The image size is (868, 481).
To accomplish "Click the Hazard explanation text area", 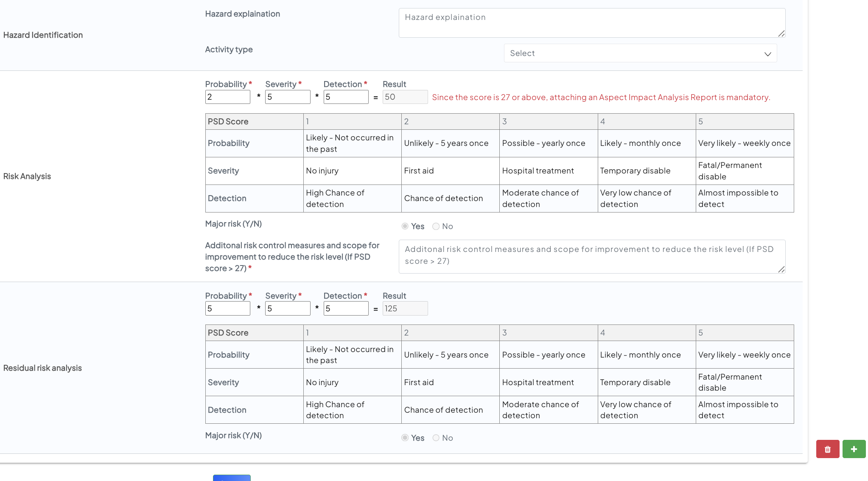I will click(x=591, y=23).
